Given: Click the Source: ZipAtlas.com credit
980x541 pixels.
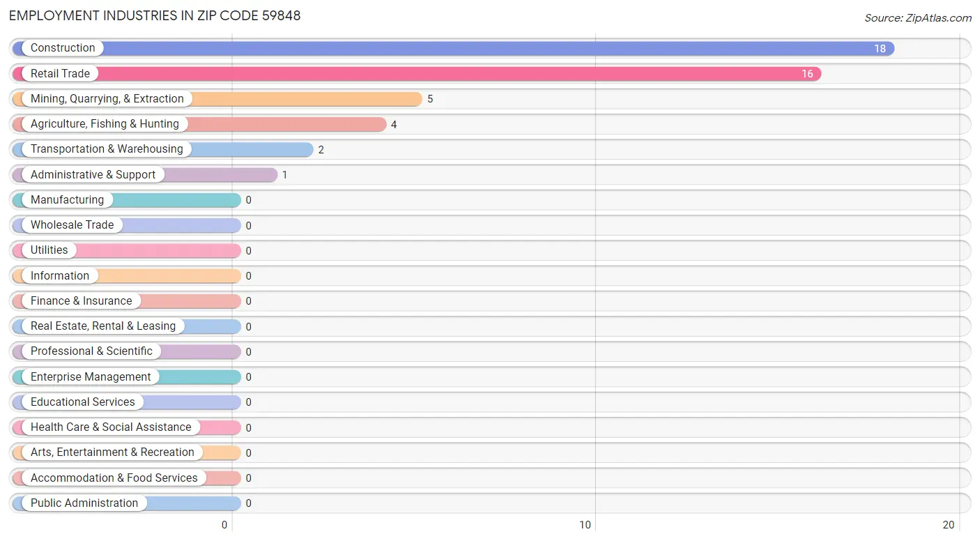Looking at the screenshot, I should tap(918, 18).
